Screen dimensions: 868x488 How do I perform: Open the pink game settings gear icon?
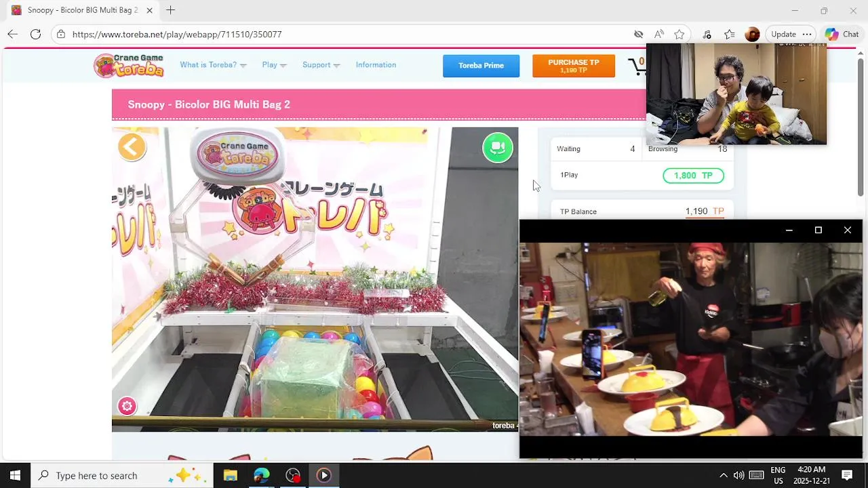[x=127, y=406]
